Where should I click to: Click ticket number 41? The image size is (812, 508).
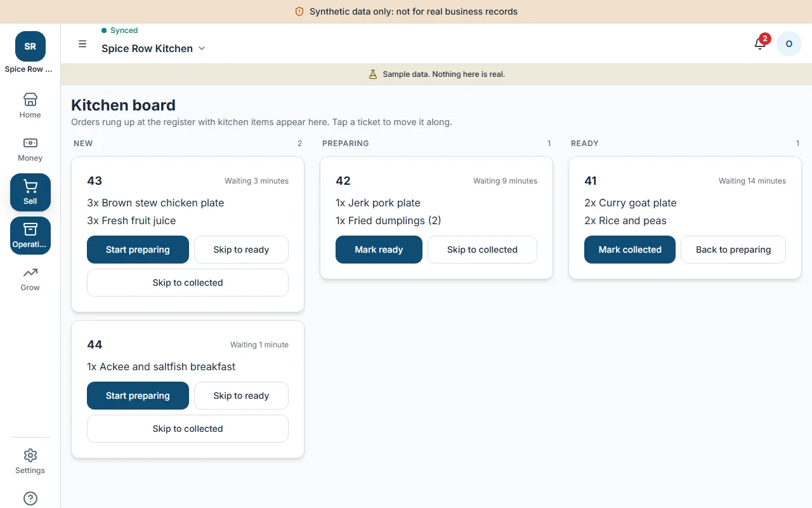coord(591,181)
